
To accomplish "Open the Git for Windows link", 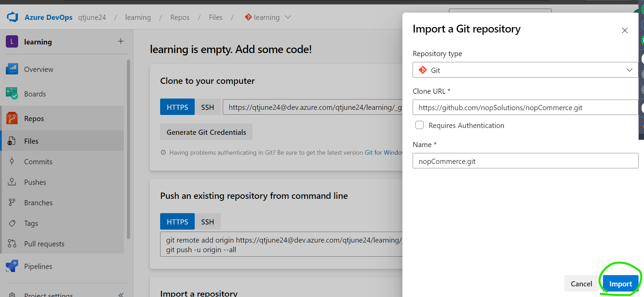I will tap(384, 153).
